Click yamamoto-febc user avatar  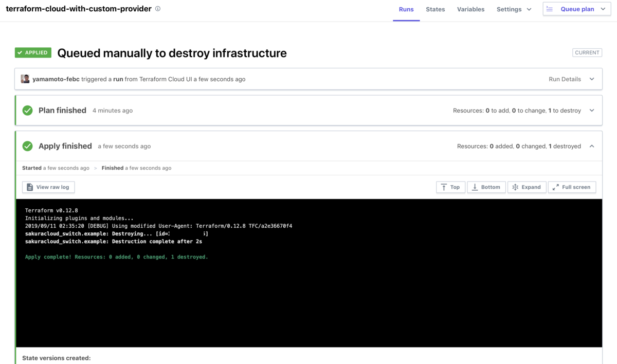click(25, 79)
